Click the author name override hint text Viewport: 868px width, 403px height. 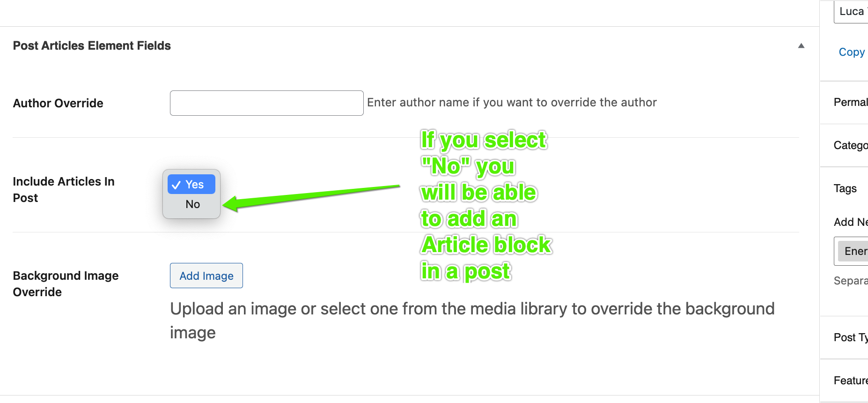coord(512,103)
